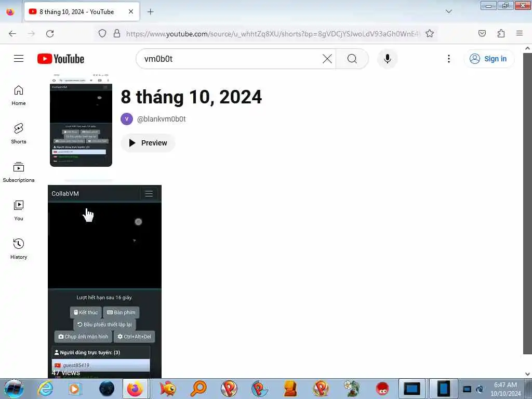Open Windows Media Player from taskbar

click(74, 389)
